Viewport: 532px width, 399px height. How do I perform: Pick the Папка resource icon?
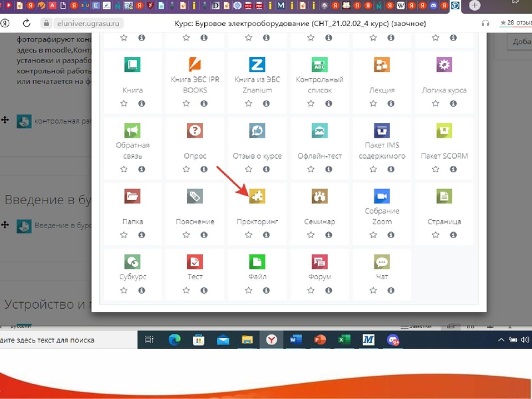pos(132,196)
